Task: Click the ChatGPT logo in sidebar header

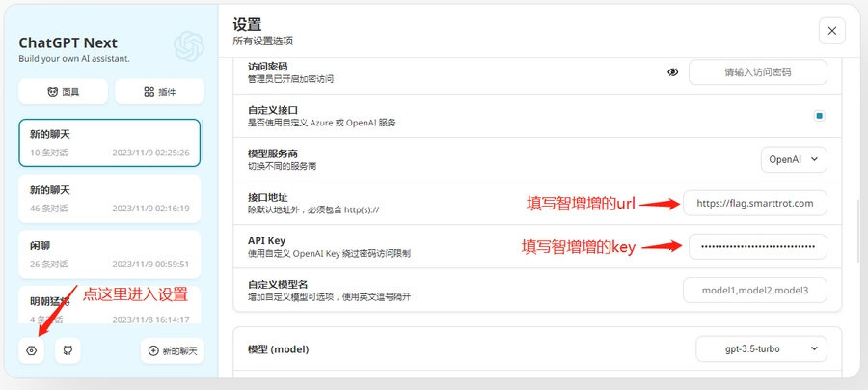Action: point(188,45)
